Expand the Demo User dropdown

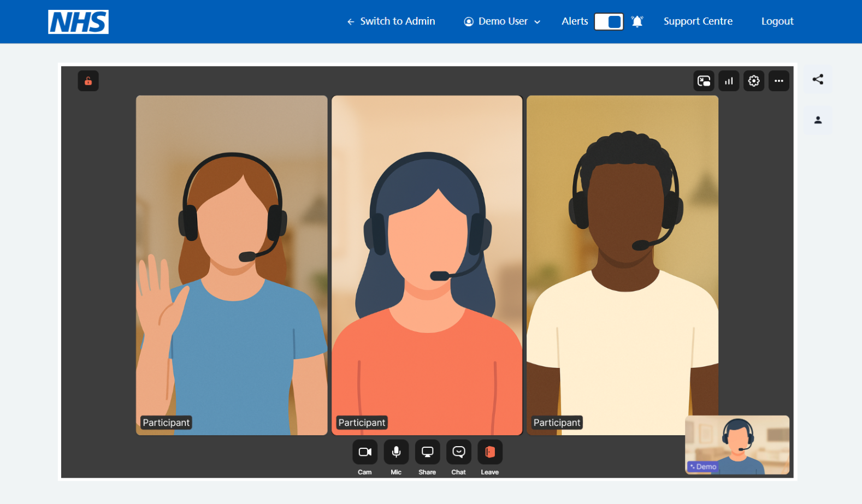tap(502, 21)
